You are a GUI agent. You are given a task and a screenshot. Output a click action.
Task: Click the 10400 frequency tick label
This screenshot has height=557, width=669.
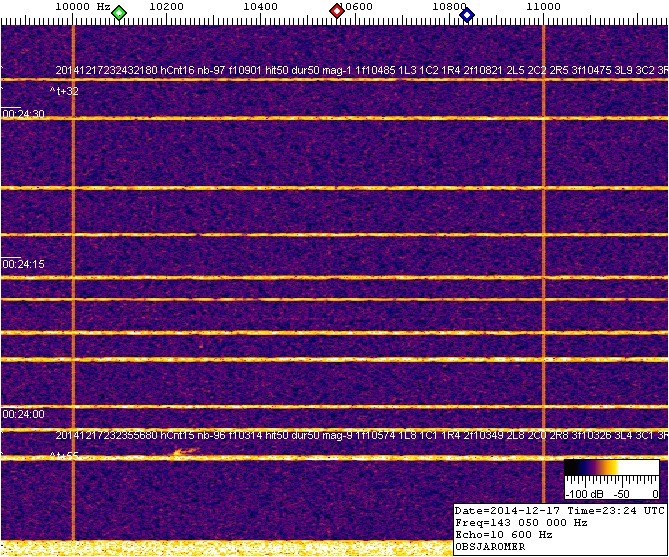point(260,7)
